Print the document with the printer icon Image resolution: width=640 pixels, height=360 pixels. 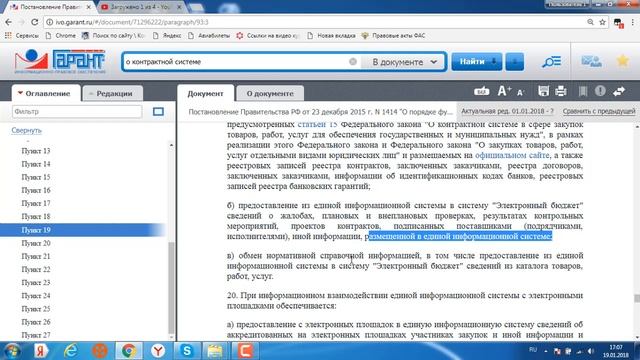coord(561,91)
